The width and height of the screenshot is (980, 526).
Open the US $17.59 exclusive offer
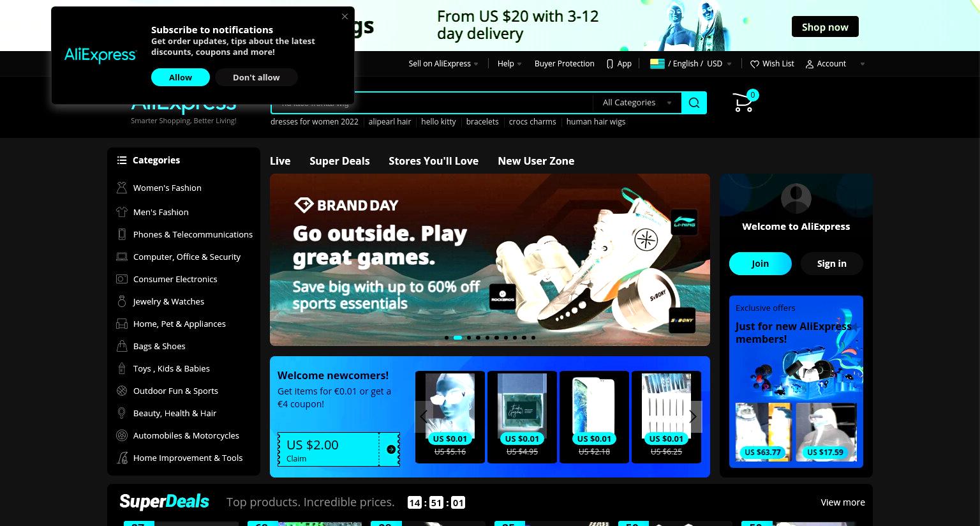826,432
